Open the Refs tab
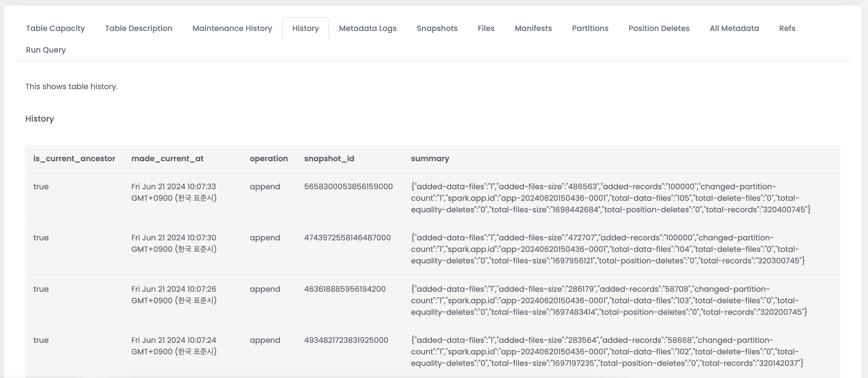This screenshot has height=378, width=868. [787, 28]
